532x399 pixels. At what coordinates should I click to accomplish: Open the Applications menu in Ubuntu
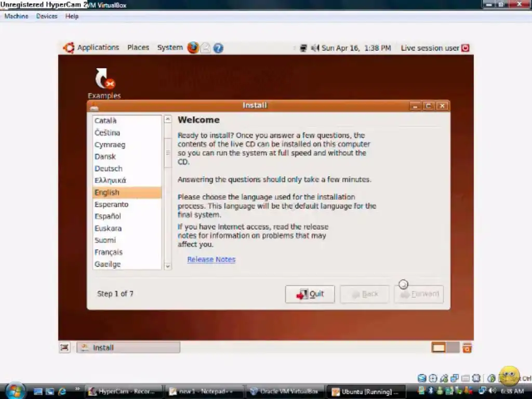tap(98, 47)
